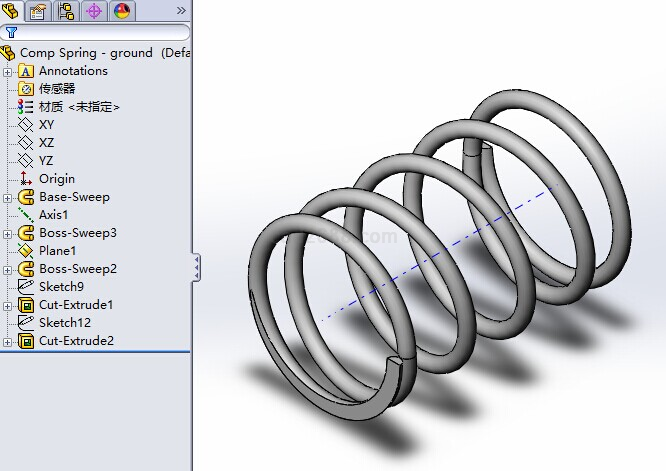Image resolution: width=666 pixels, height=471 pixels.
Task: Expand the Cut-Extrude1 feature
Action: click(x=8, y=305)
